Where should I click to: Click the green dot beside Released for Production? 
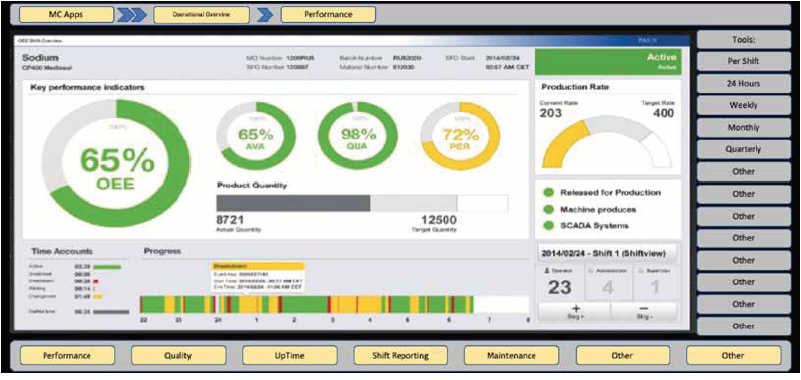click(549, 193)
